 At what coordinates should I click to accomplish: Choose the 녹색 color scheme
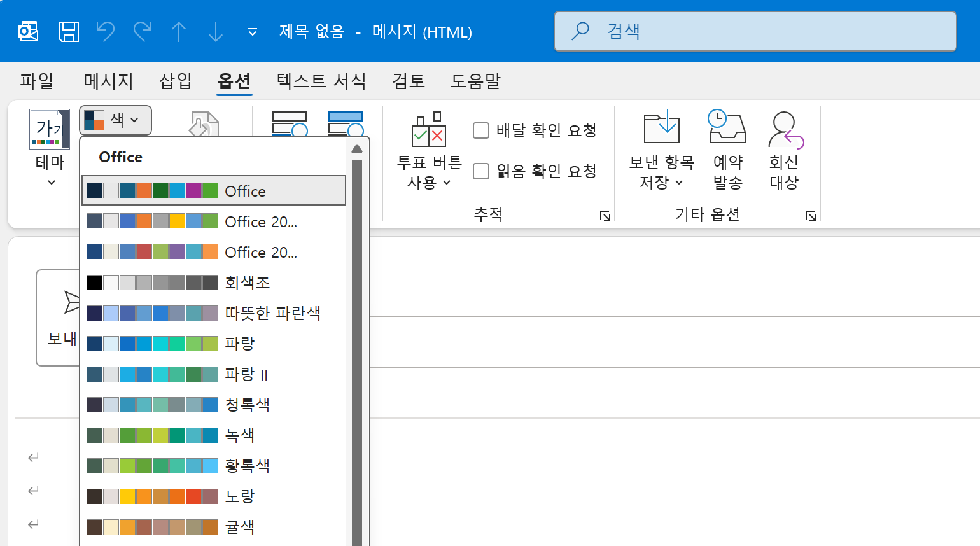[214, 435]
